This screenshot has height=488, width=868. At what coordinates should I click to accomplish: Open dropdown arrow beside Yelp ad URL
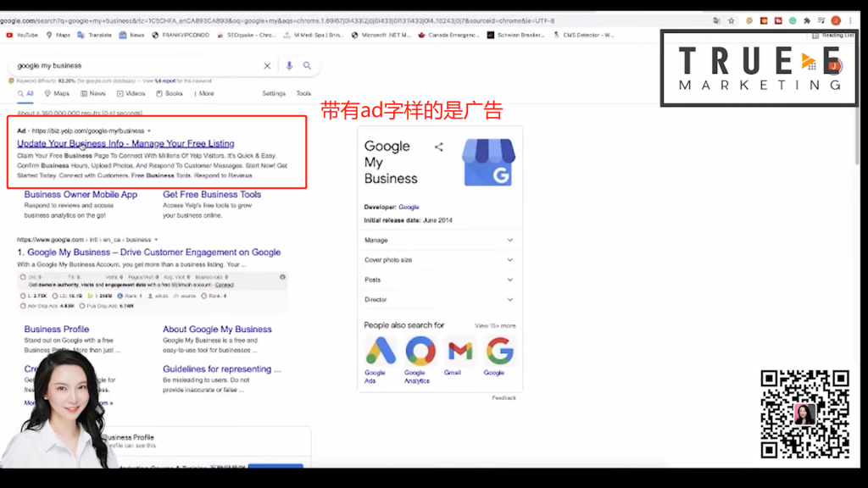click(149, 131)
